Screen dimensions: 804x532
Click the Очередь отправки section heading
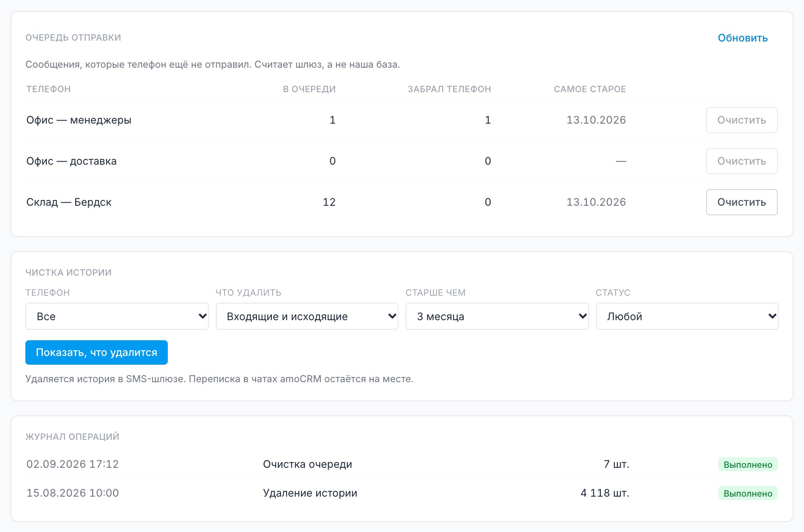click(x=73, y=38)
